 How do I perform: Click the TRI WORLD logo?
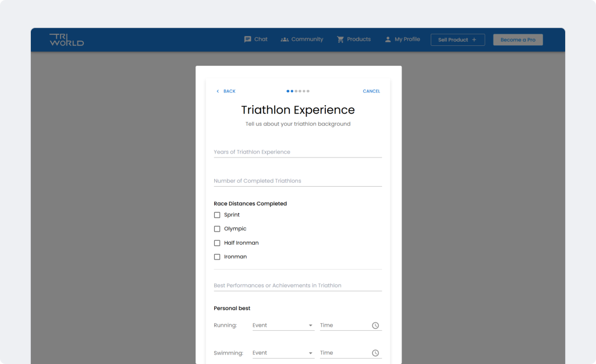67,40
